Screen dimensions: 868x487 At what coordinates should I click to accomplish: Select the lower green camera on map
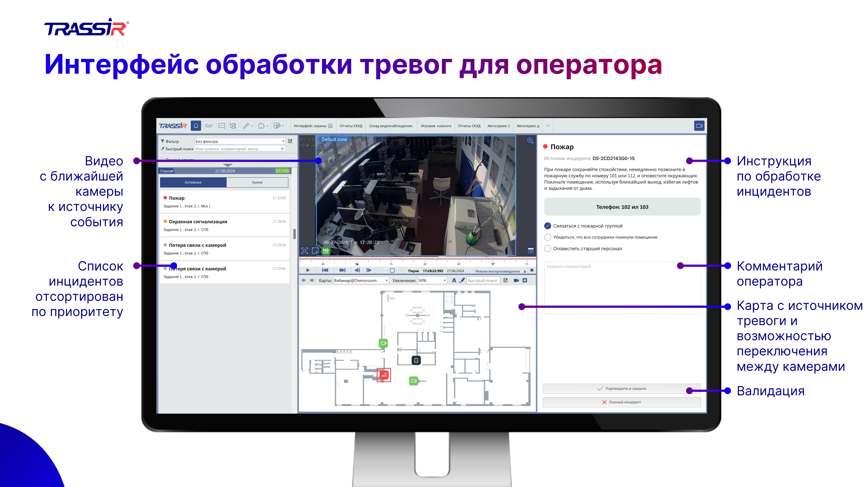click(x=413, y=381)
